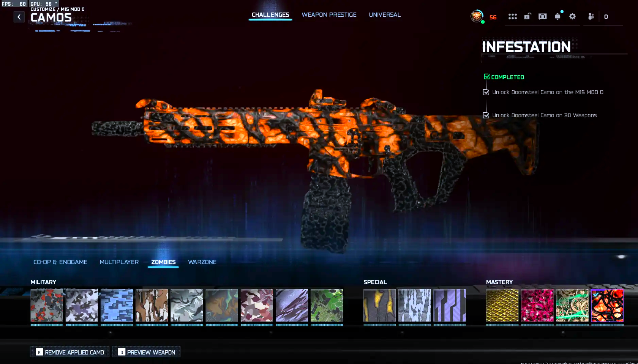The width and height of the screenshot is (638, 364).
Task: Click the 'Unlock Doomsteel Camo on the M15 MOD 0' text
Action: tap(548, 92)
